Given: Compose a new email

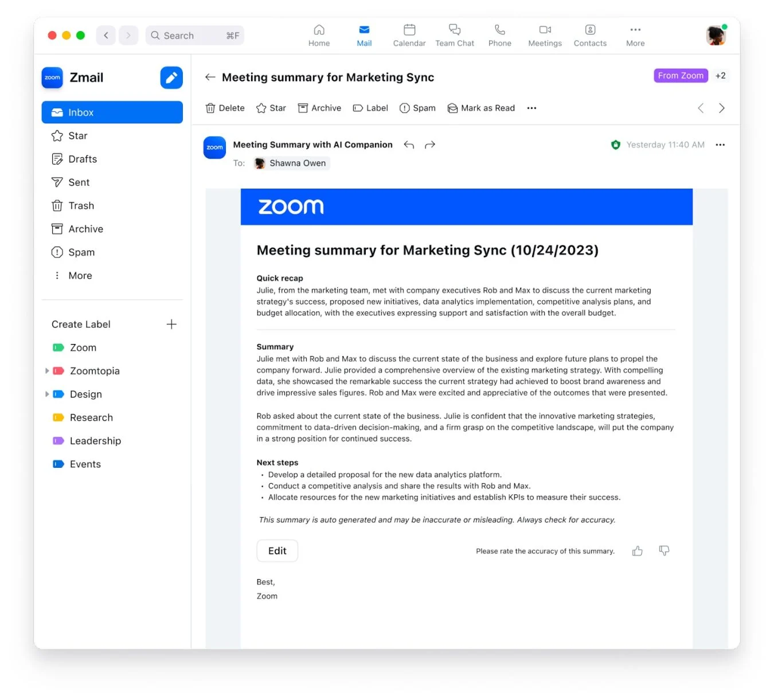Looking at the screenshot, I should pos(171,77).
